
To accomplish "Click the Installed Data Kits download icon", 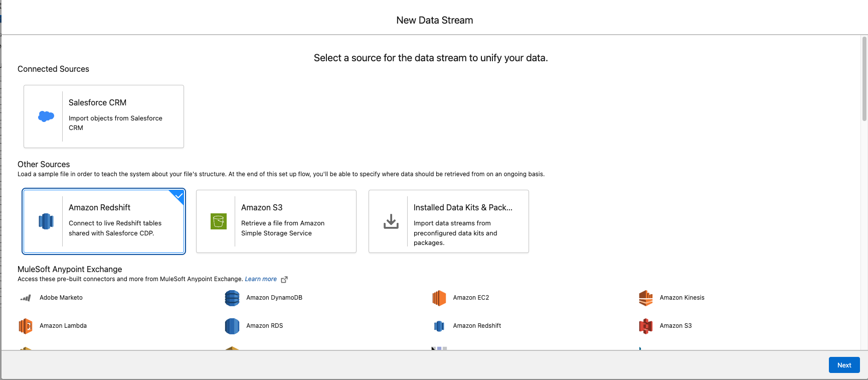I will [391, 221].
